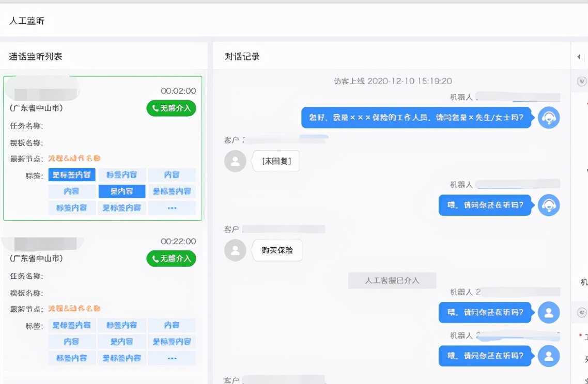This screenshot has width=588, height=384.
Task: Click the headset robot avatar beside first greeting message
Action: pos(549,118)
